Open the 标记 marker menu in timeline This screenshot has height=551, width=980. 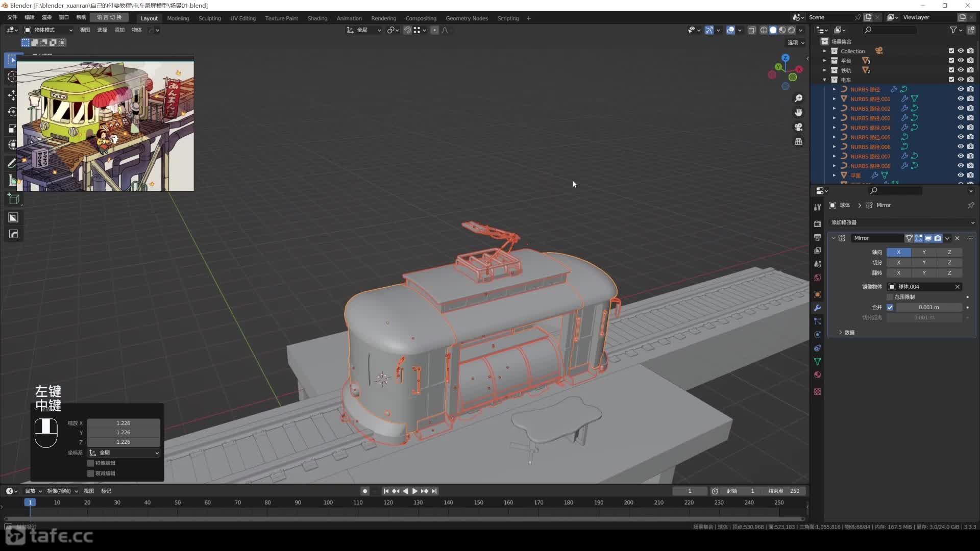pos(106,491)
